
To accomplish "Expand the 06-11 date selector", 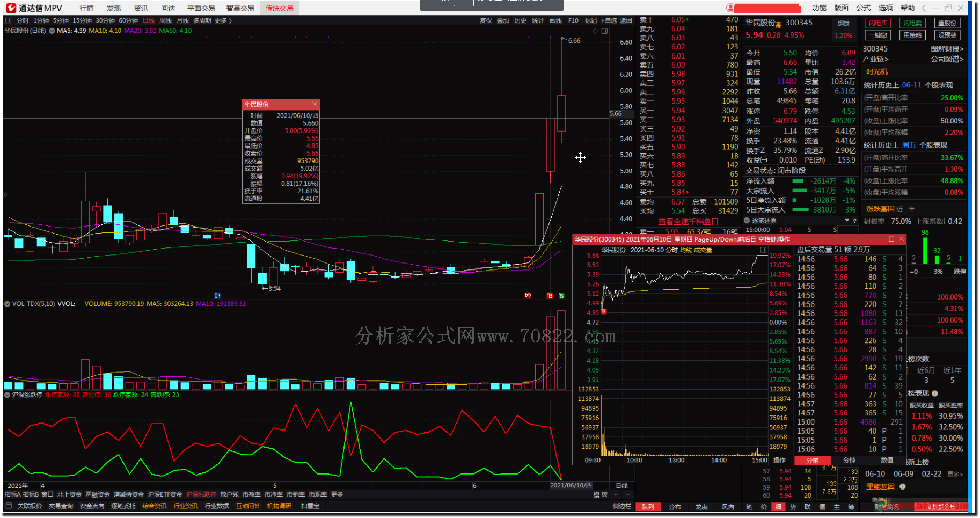I will click(911, 85).
